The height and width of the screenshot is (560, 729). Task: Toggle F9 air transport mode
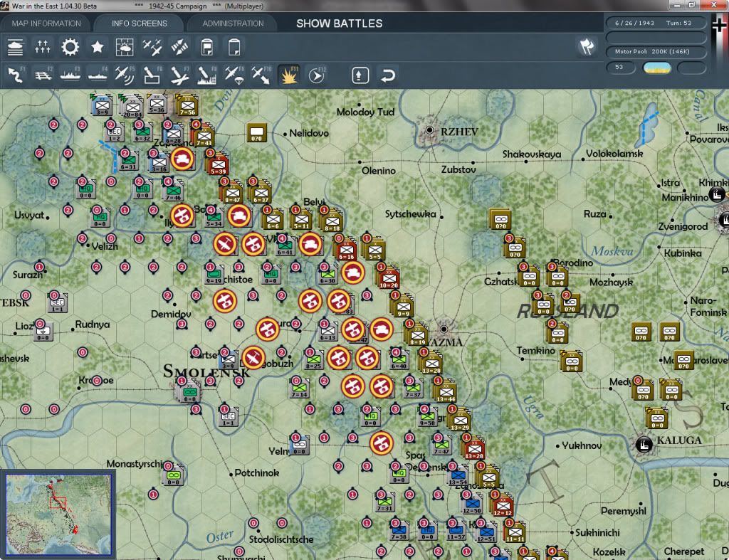pyautogui.click(x=234, y=75)
